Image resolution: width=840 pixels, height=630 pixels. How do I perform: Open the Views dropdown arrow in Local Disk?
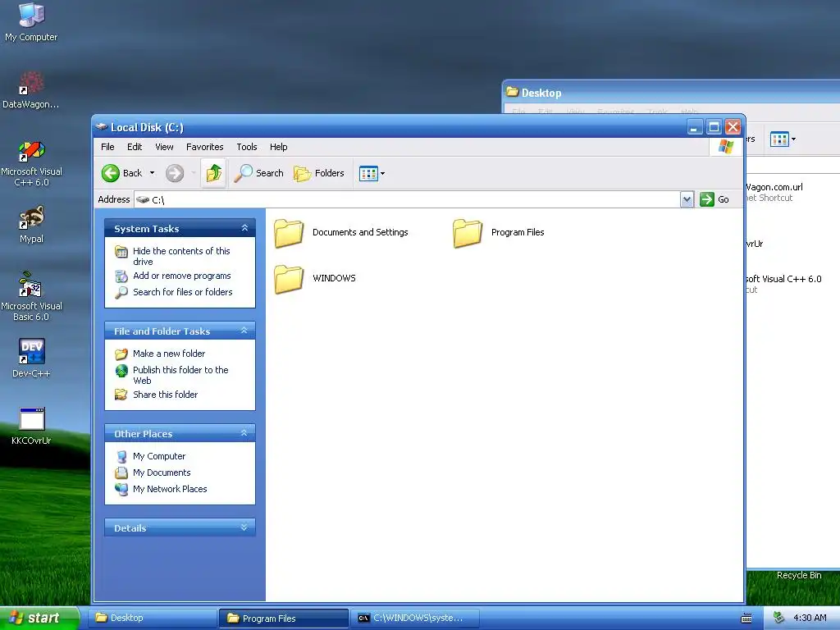(382, 174)
